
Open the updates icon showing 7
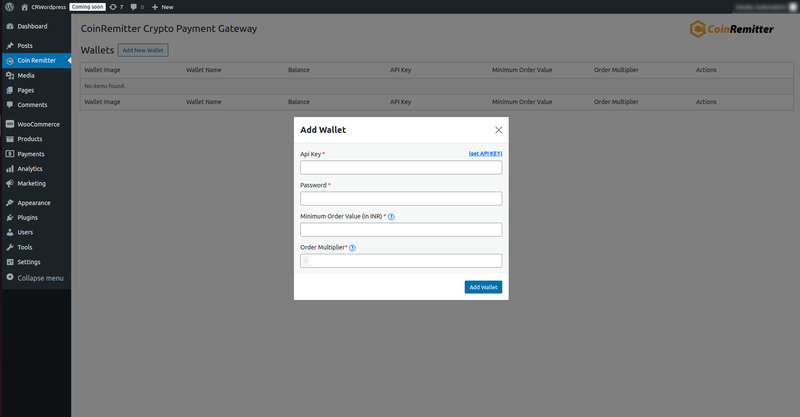coord(116,7)
